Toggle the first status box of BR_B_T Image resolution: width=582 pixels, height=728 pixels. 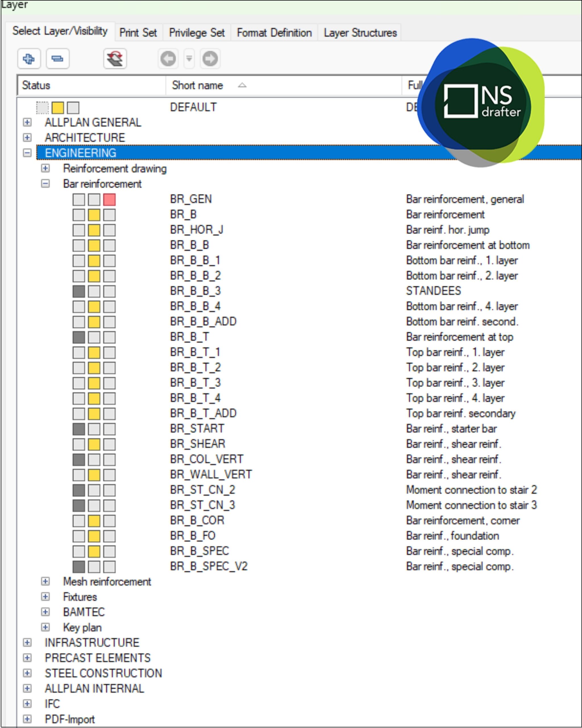79,337
